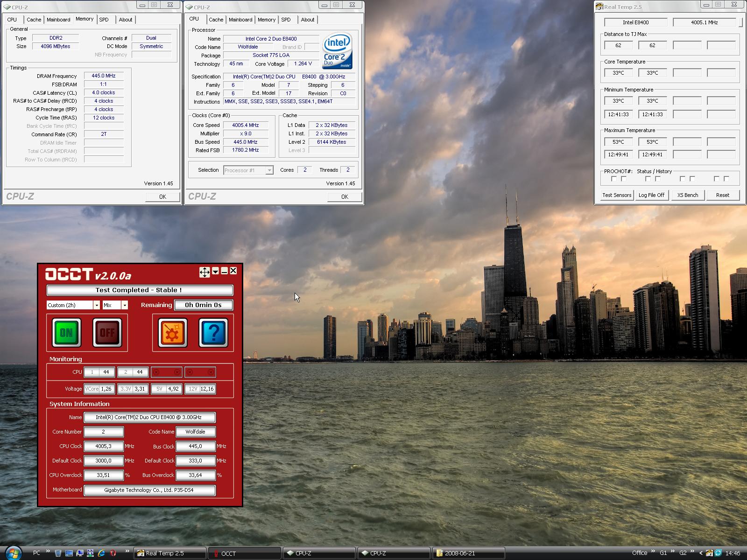Launch Internet Explorer from quick launch
The image size is (747, 560).
(101, 553)
